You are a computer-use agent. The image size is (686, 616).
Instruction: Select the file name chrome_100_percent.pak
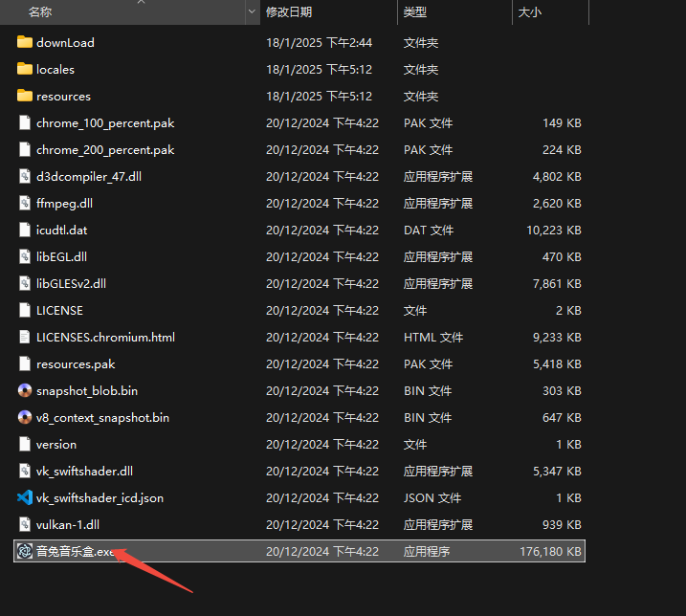pyautogui.click(x=105, y=123)
